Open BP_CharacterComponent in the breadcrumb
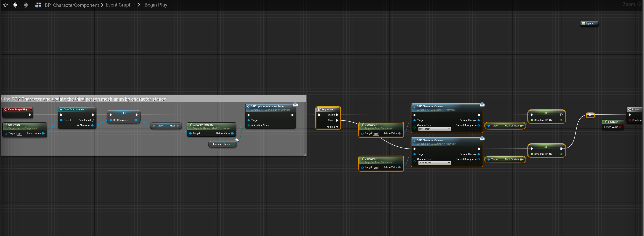This screenshot has height=236, width=644. 72,5
